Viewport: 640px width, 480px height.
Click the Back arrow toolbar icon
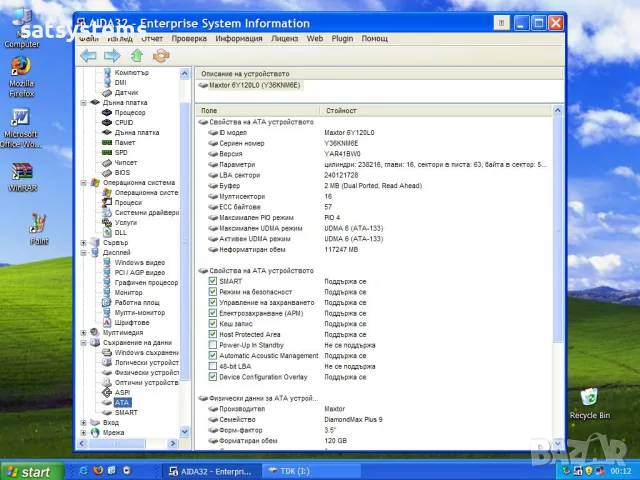tap(88, 56)
